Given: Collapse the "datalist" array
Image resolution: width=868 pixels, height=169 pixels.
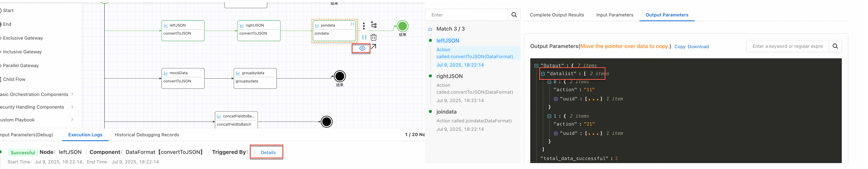Looking at the screenshot, I should [x=543, y=74].
